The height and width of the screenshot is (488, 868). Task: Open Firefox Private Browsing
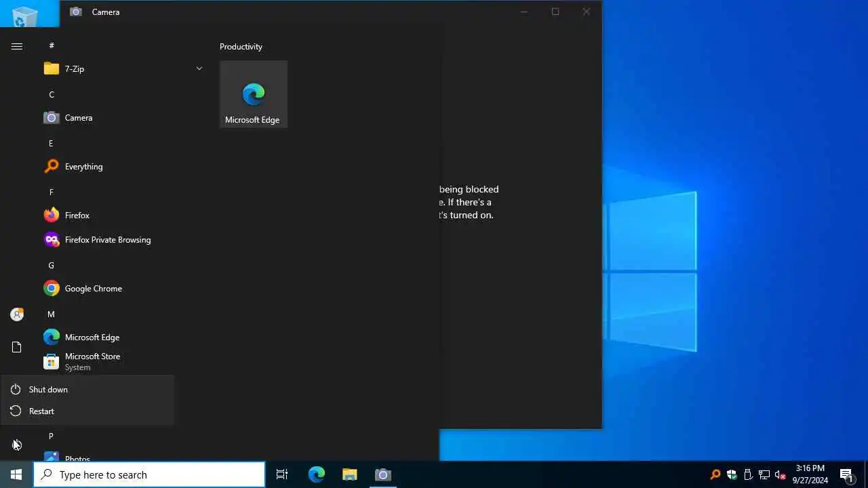pyautogui.click(x=123, y=240)
